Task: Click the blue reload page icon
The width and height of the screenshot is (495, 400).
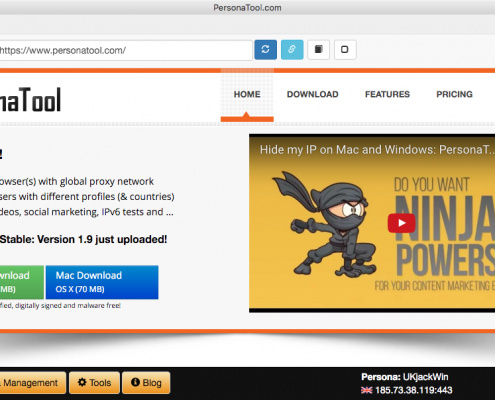Action: [265, 50]
